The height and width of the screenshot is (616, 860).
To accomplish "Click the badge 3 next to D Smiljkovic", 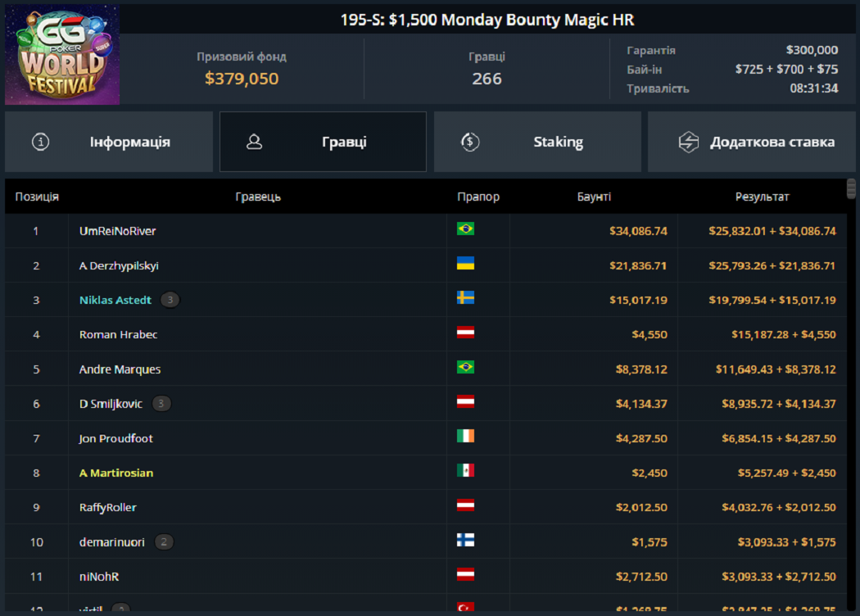I will coord(161,403).
